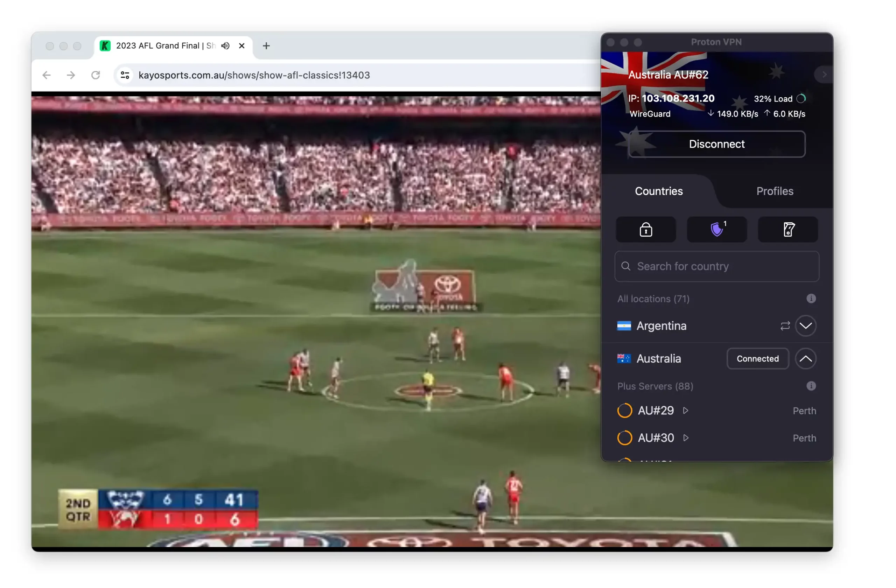Toggle Secure Core lock icon in Proton VPN
The height and width of the screenshot is (588, 896).
tap(646, 229)
